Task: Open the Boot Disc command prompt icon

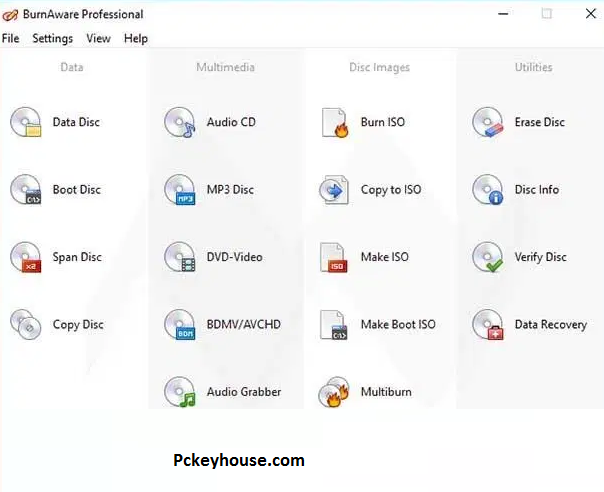Action: click(x=25, y=190)
